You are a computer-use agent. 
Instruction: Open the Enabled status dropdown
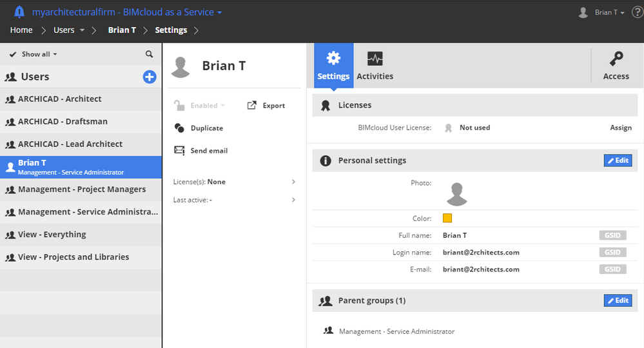[x=208, y=106]
